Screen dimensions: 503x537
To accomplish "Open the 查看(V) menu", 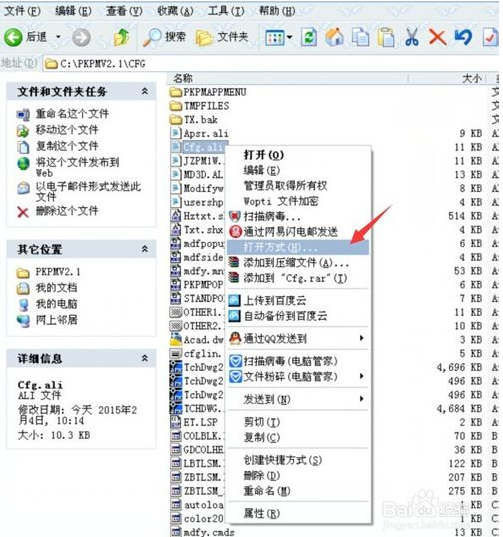I will 124,11.
